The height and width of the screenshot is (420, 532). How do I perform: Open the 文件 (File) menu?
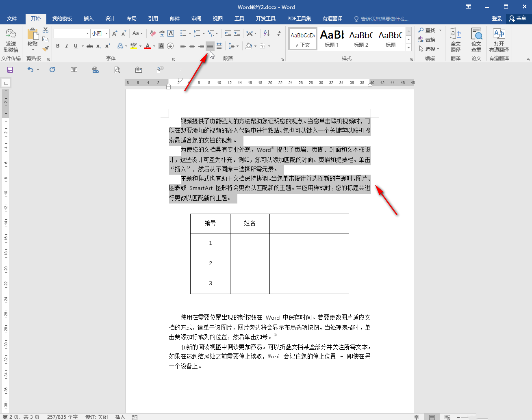12,19
